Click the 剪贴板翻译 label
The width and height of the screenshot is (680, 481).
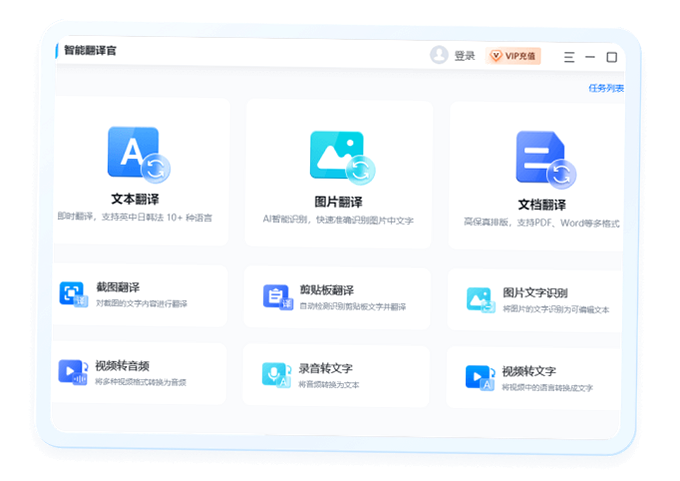[x=327, y=290]
